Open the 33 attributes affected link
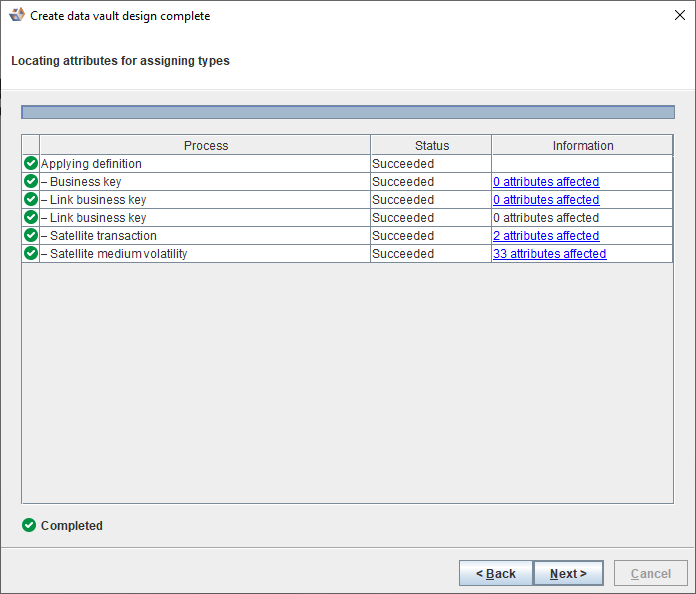 pyautogui.click(x=549, y=254)
